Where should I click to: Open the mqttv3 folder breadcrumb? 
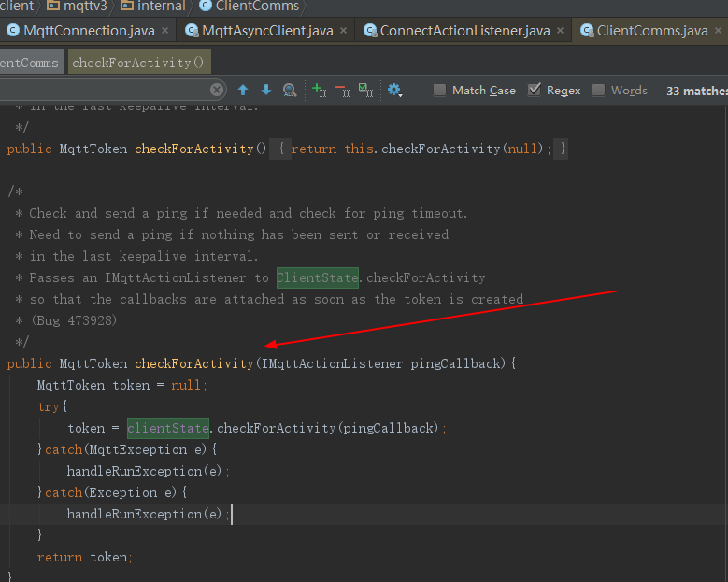(x=77, y=6)
